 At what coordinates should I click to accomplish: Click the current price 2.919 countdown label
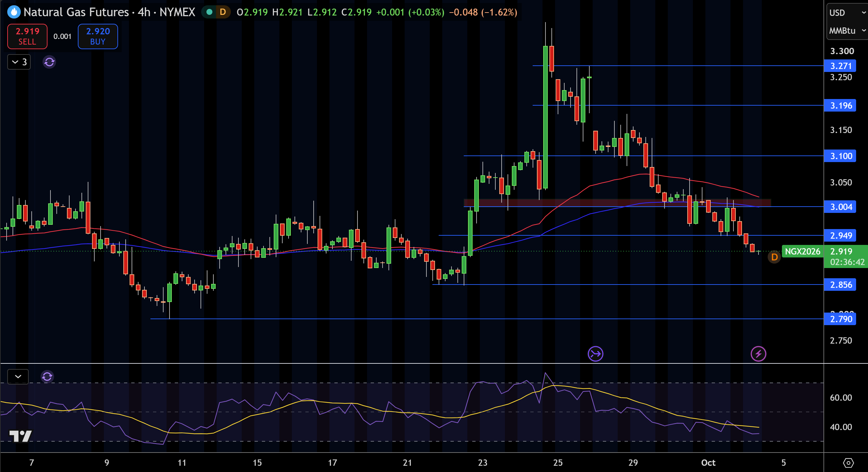846,256
